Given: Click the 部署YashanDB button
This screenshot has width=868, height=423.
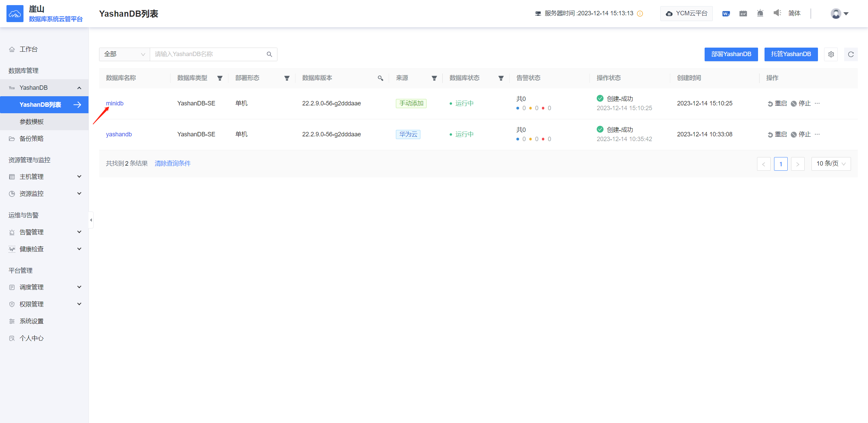Looking at the screenshot, I should [x=731, y=54].
